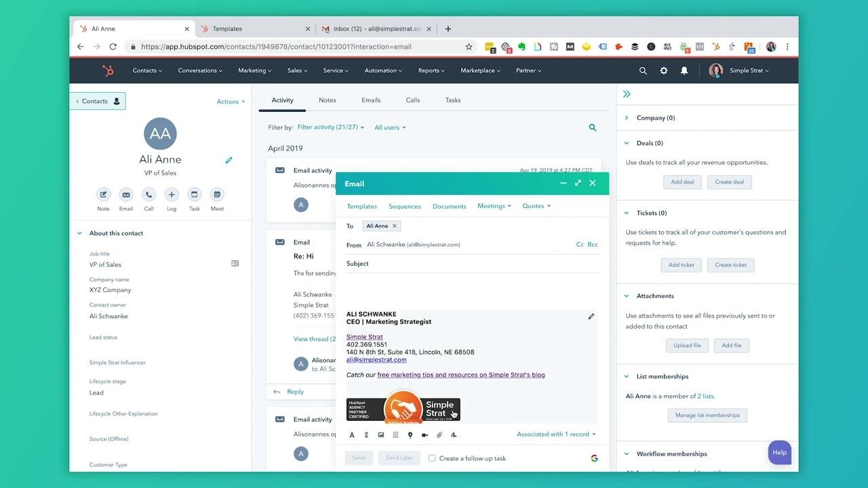
Task: Open the Marketing menu
Action: [x=255, y=70]
